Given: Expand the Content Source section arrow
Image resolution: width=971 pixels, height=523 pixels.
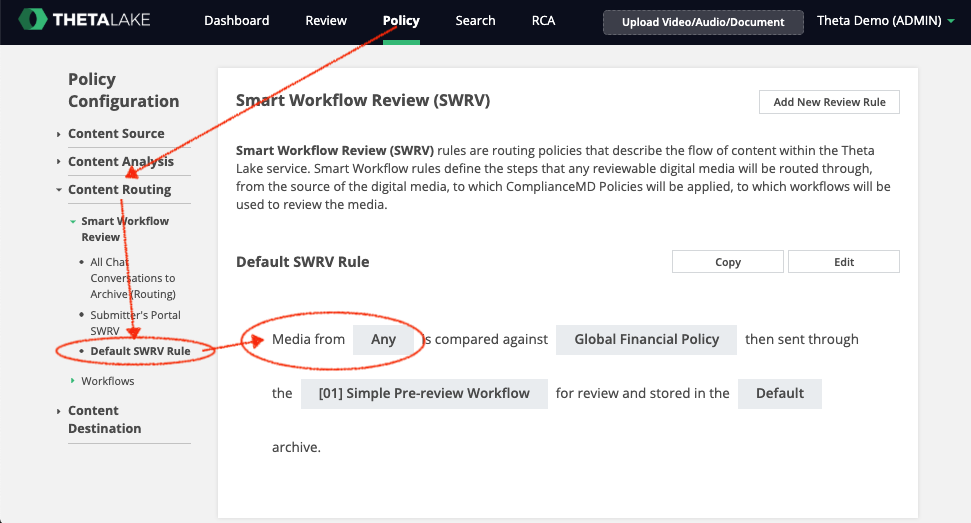Looking at the screenshot, I should (58, 134).
